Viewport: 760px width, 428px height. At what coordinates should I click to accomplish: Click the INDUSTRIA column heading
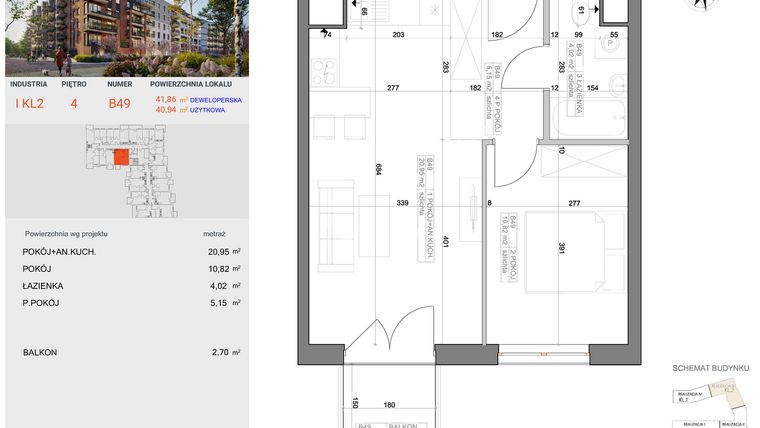29,84
